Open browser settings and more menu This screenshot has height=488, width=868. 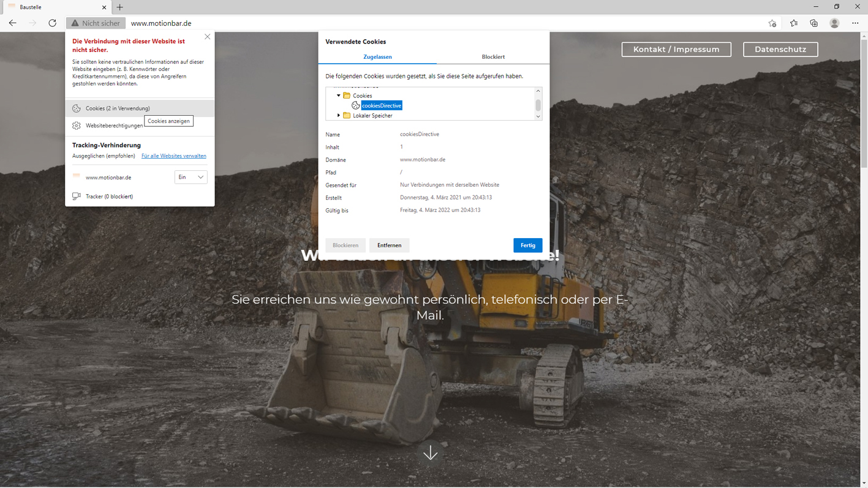point(855,23)
